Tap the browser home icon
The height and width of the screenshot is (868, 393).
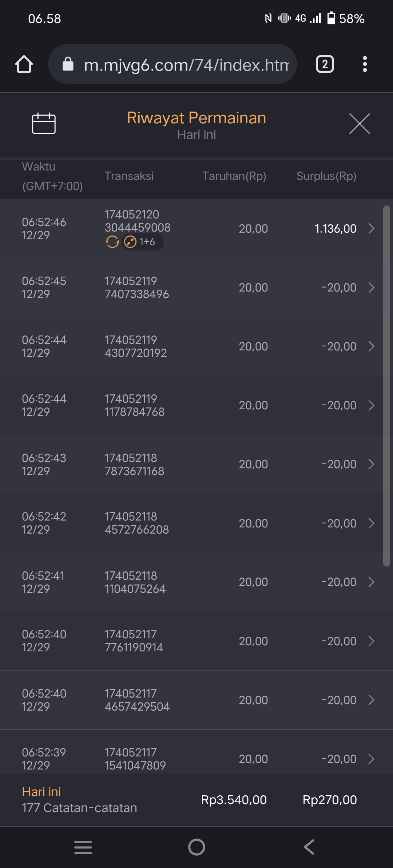pyautogui.click(x=24, y=64)
